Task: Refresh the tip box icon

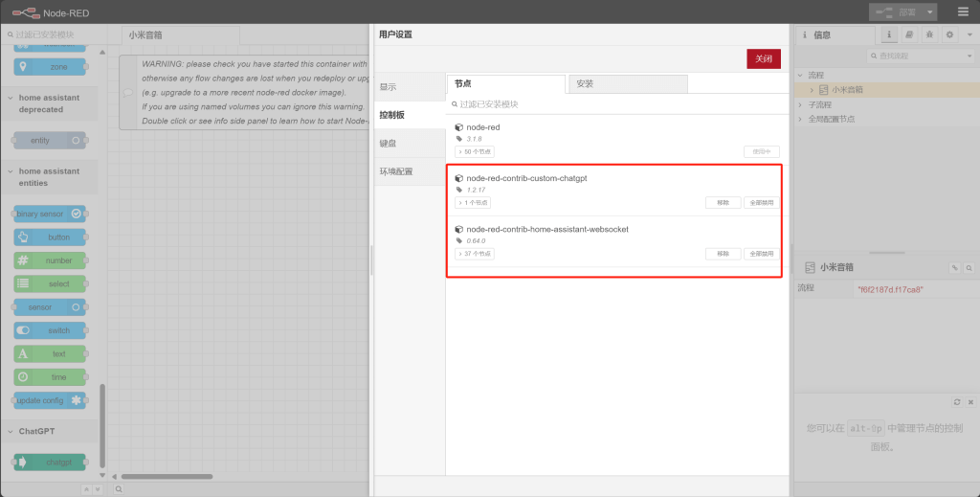Action: [x=957, y=402]
